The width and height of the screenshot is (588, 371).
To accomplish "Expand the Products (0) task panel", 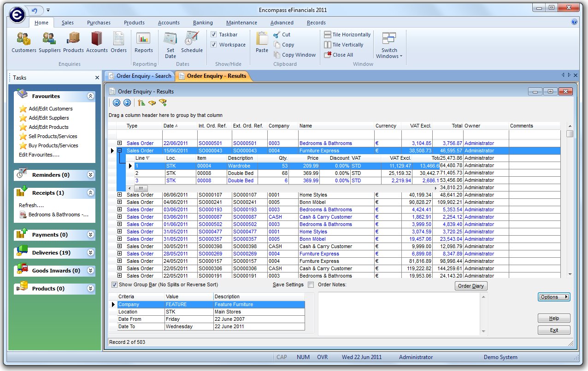I will (90, 289).
